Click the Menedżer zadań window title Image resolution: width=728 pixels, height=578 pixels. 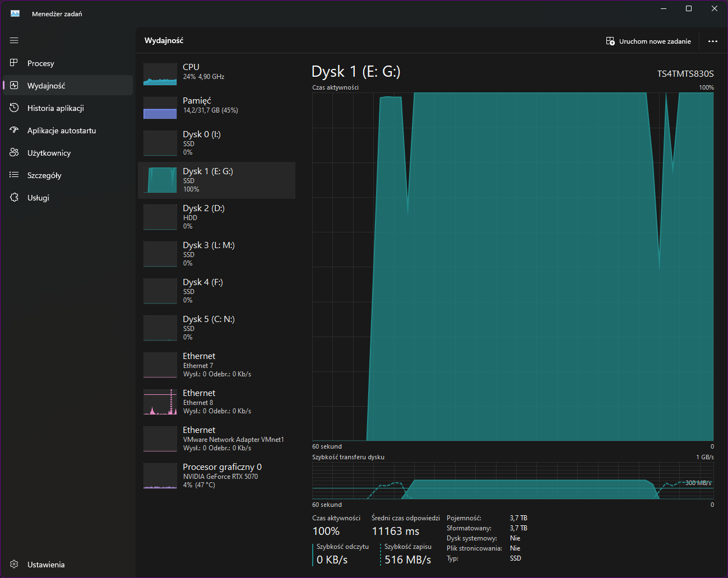[57, 14]
